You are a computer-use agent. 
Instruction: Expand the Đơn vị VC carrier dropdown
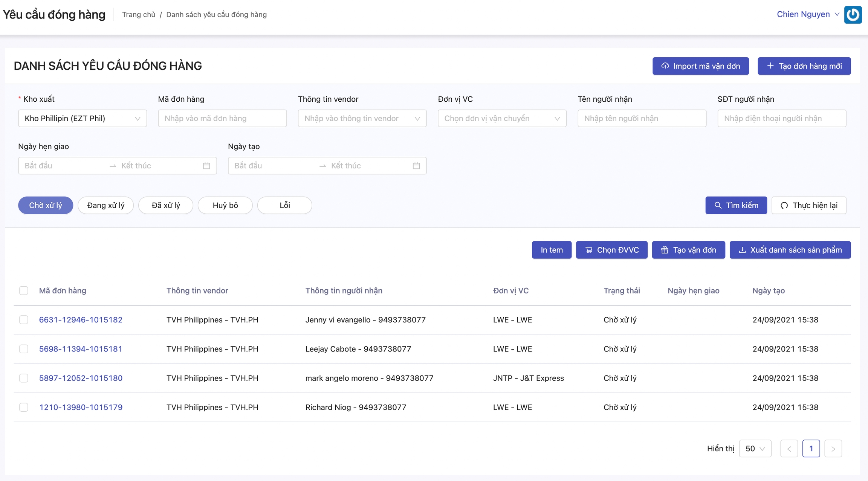point(502,118)
